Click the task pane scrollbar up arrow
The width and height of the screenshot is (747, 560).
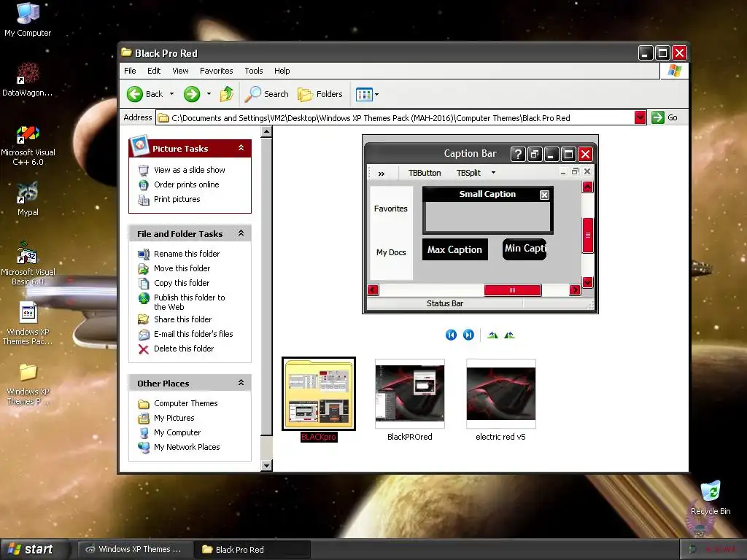(x=266, y=132)
